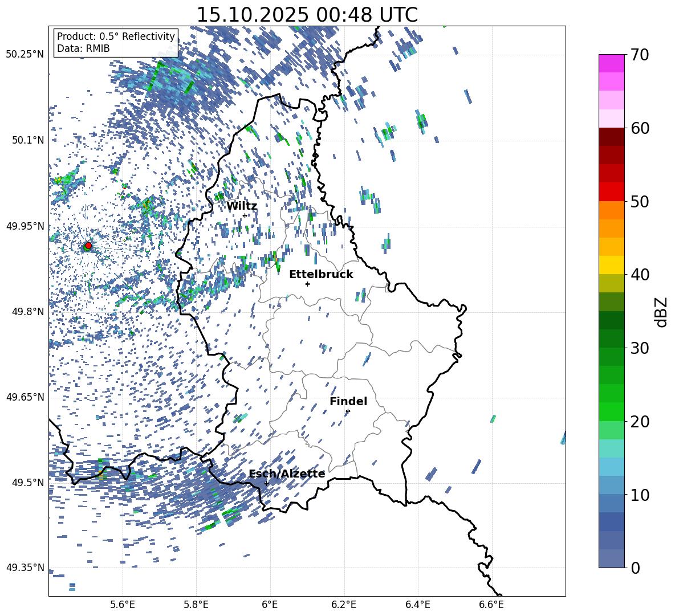Click the 6.2°E longitude label
The height and width of the screenshot is (616, 675).
point(344,605)
